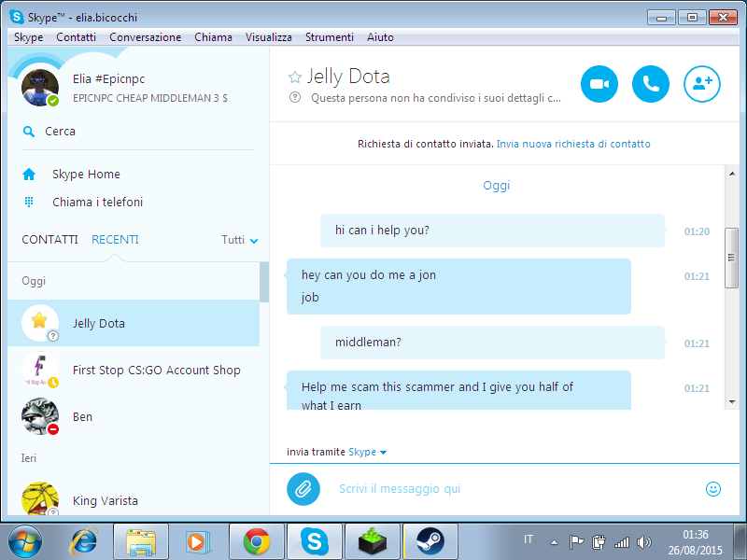This screenshot has width=747, height=560.
Task: Switch to the RECENTI tab
Action: (115, 240)
